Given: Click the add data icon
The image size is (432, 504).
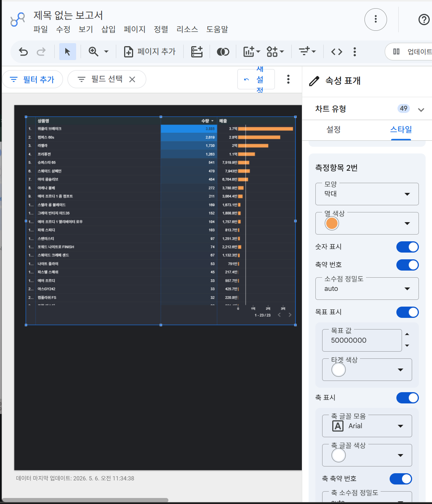Looking at the screenshot, I should pyautogui.click(x=196, y=52).
